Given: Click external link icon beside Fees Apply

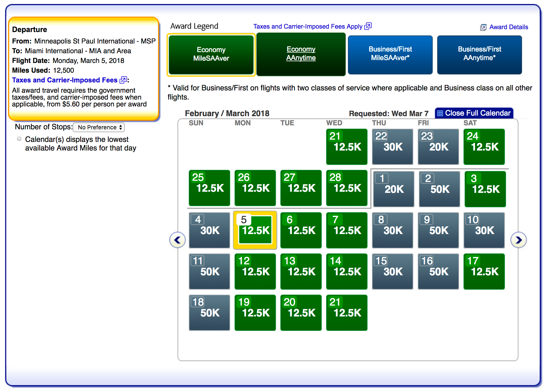Looking at the screenshot, I should (x=368, y=26).
